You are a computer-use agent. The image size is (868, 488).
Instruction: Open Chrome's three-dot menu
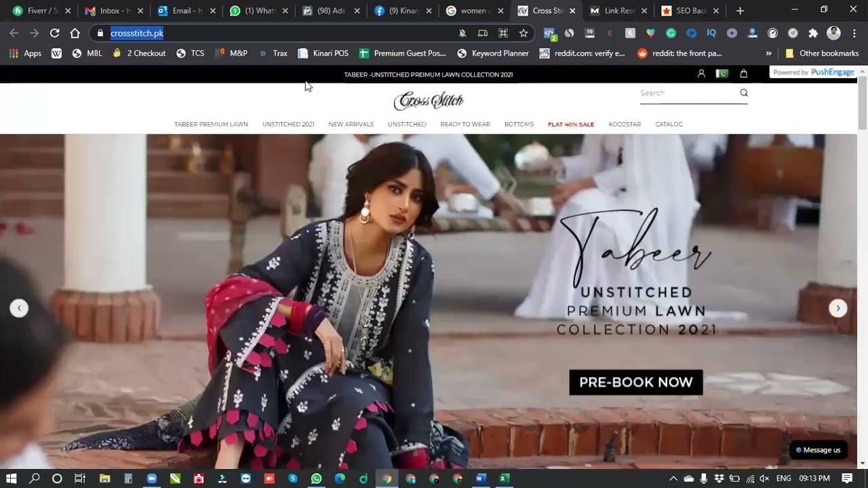854,33
